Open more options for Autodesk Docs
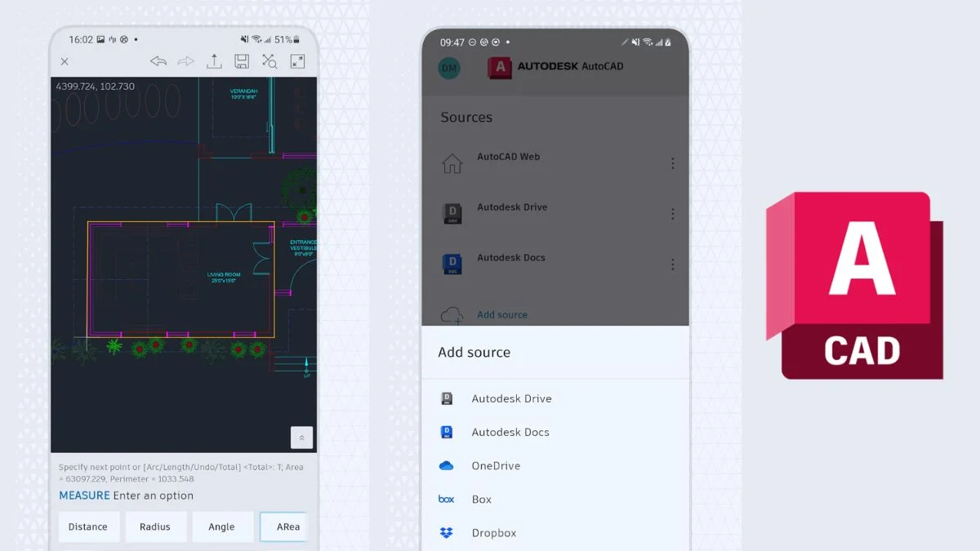The width and height of the screenshot is (980, 551). [673, 264]
